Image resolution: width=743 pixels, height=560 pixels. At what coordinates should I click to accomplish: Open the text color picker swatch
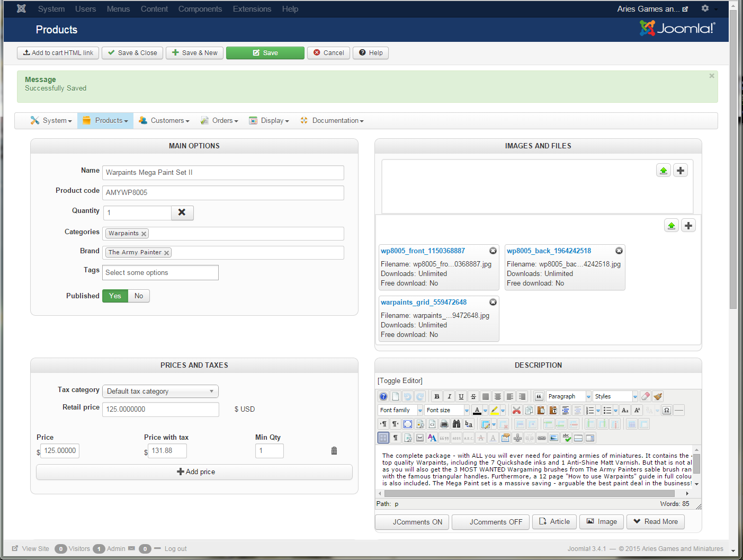point(477,410)
